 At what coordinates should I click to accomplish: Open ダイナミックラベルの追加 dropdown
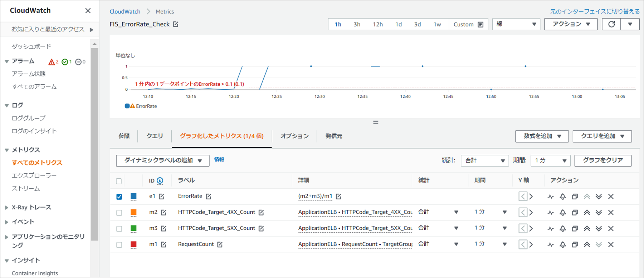point(163,160)
